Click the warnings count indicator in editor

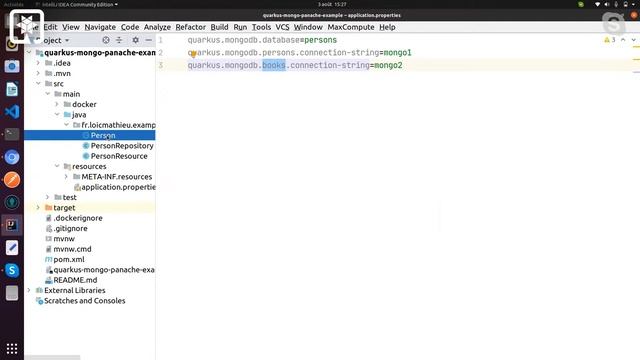pos(610,40)
